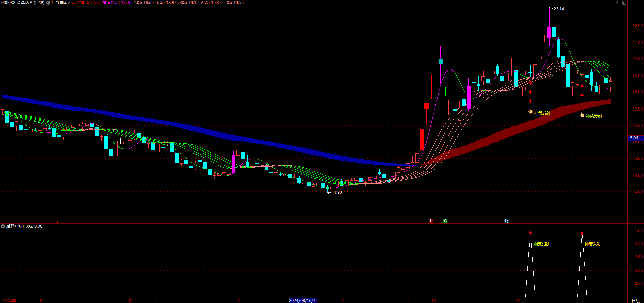Click the red diamond atop first sub-chart spike
Image resolution: width=644 pixels, height=303 pixels.
[x=530, y=233]
